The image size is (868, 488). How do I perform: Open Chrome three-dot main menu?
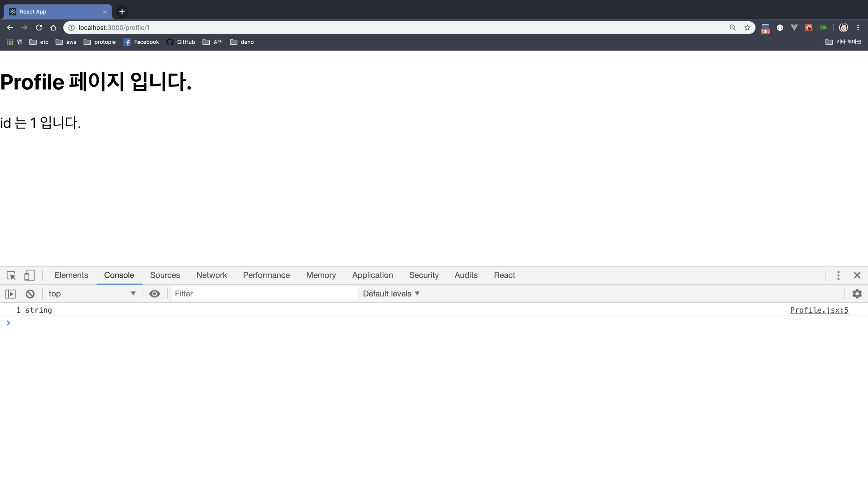[x=858, y=27]
